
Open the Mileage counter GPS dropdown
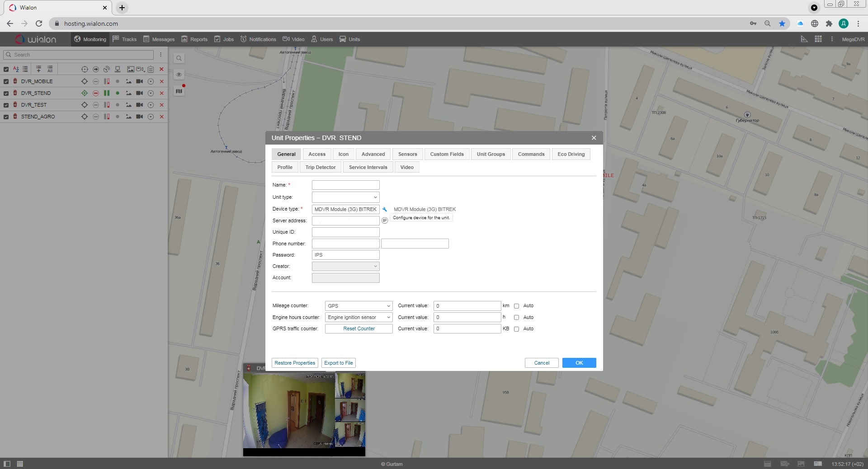[x=359, y=306]
